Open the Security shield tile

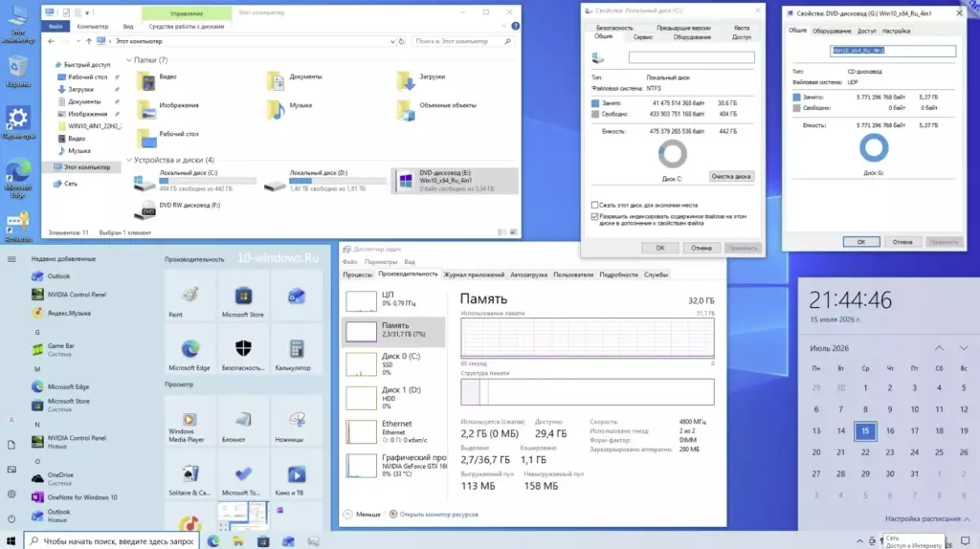click(243, 349)
